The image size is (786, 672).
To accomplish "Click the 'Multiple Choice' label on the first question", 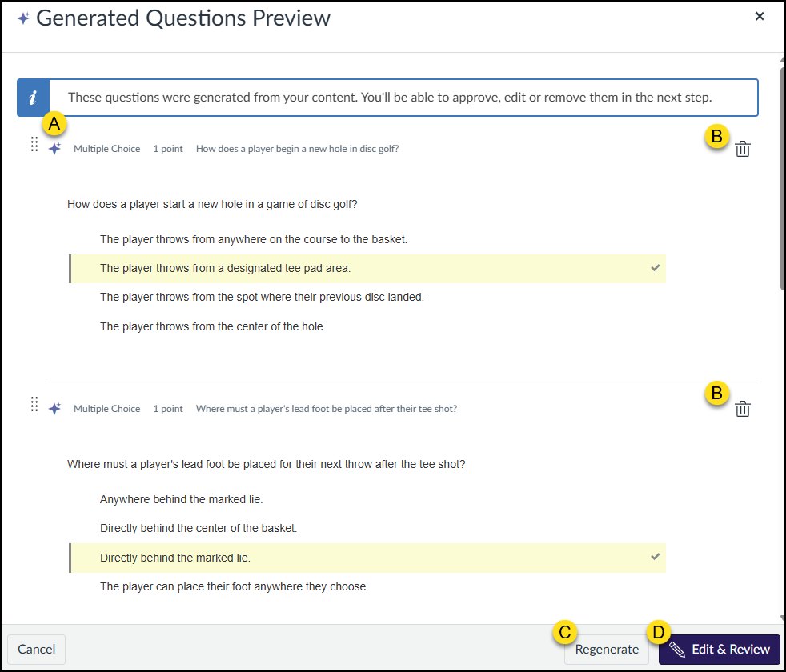I will click(106, 148).
